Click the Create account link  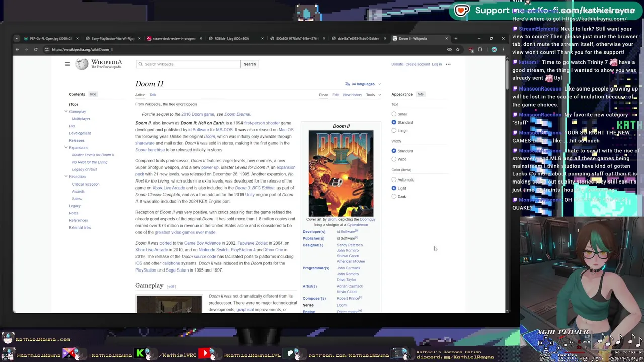418,64
